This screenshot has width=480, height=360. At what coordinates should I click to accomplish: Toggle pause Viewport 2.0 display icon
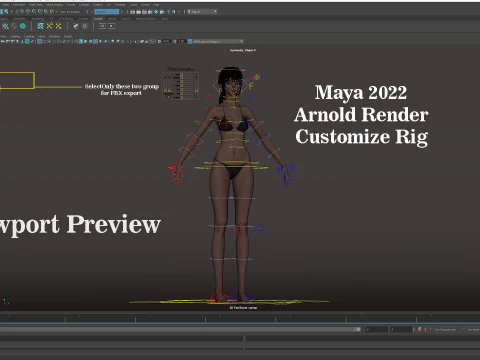point(173,12)
